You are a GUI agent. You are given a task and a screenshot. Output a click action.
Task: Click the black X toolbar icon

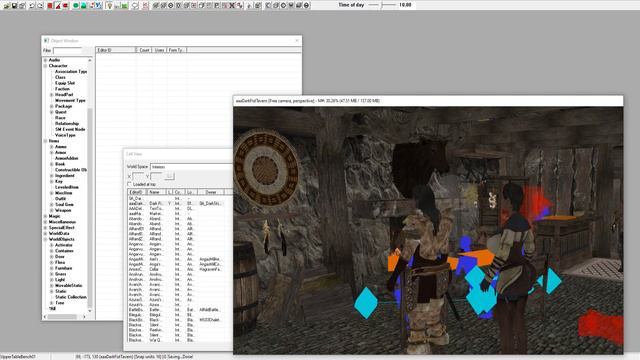(232, 5)
